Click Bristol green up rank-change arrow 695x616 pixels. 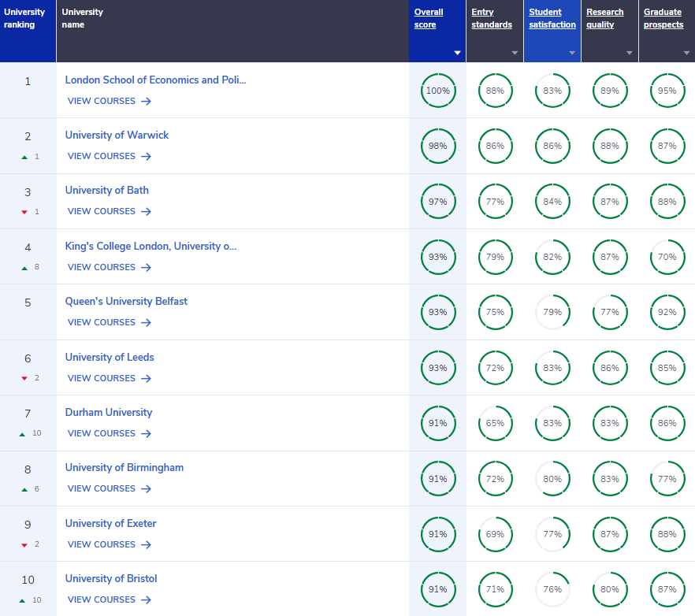tap(22, 601)
